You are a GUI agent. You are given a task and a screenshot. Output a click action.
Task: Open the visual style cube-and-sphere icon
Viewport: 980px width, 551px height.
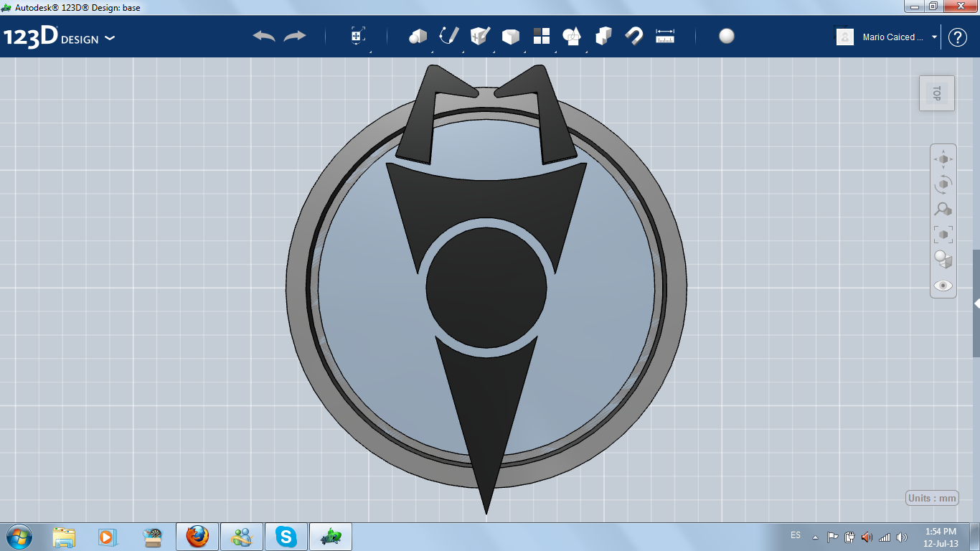click(x=943, y=260)
